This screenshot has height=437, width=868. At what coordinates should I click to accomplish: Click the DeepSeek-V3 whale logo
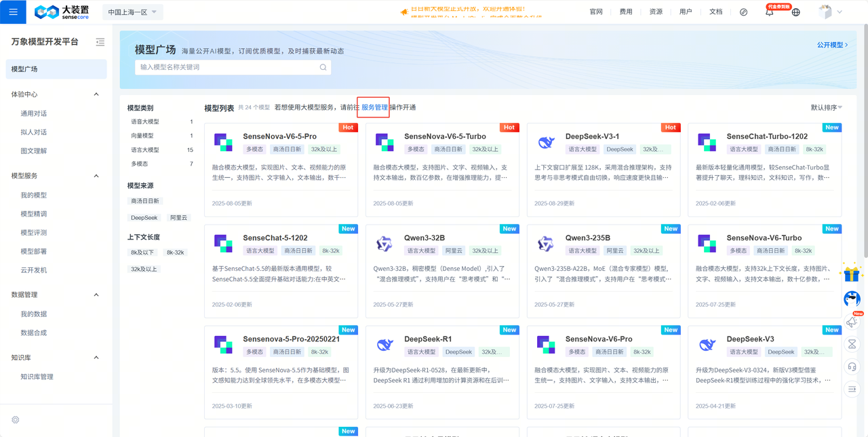point(707,345)
